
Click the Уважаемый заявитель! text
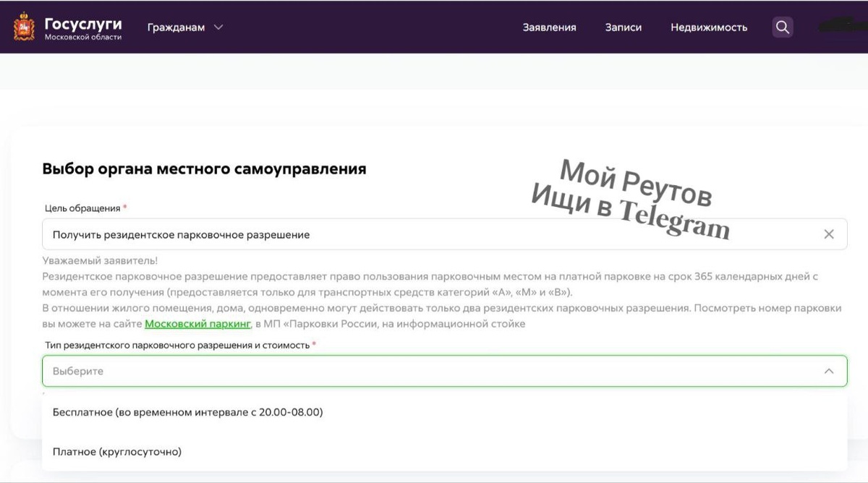(x=100, y=261)
